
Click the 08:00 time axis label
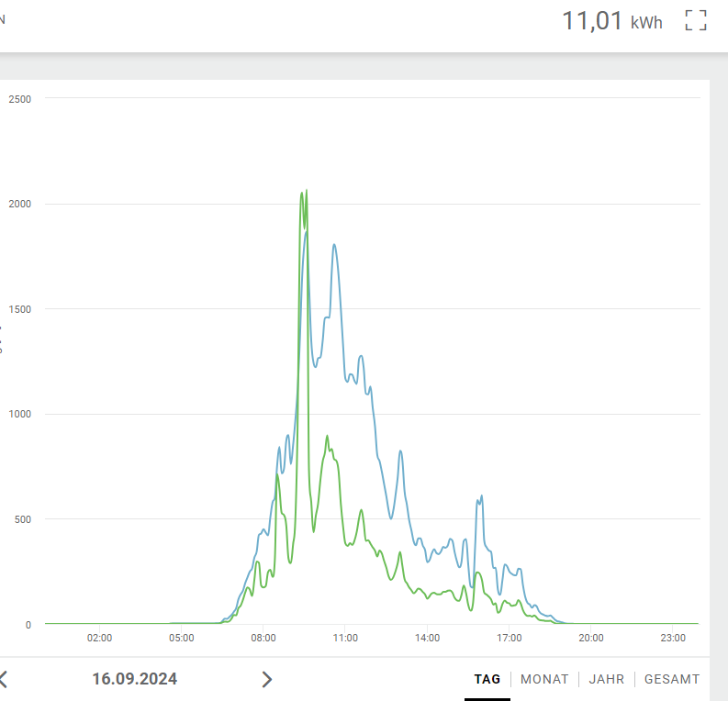263,638
